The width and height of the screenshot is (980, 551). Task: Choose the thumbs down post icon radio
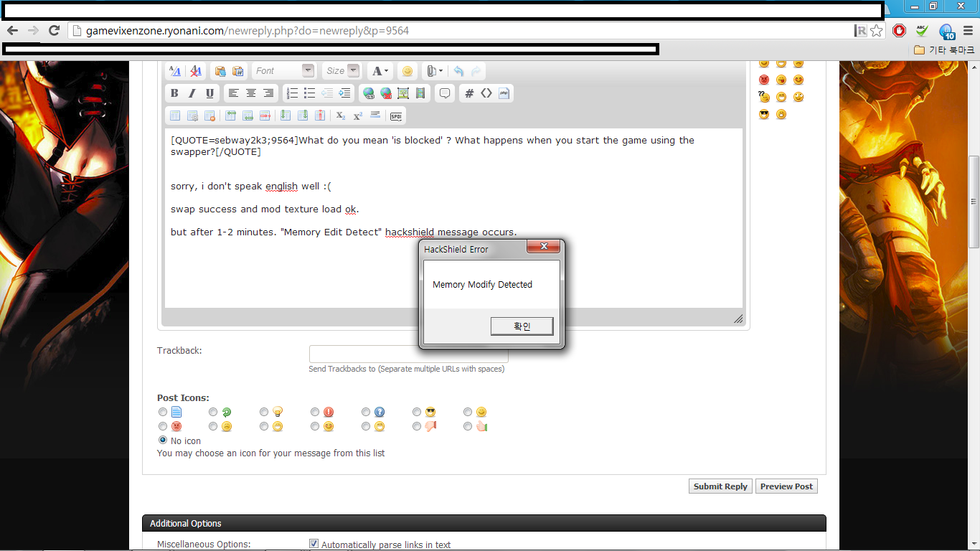tap(417, 426)
